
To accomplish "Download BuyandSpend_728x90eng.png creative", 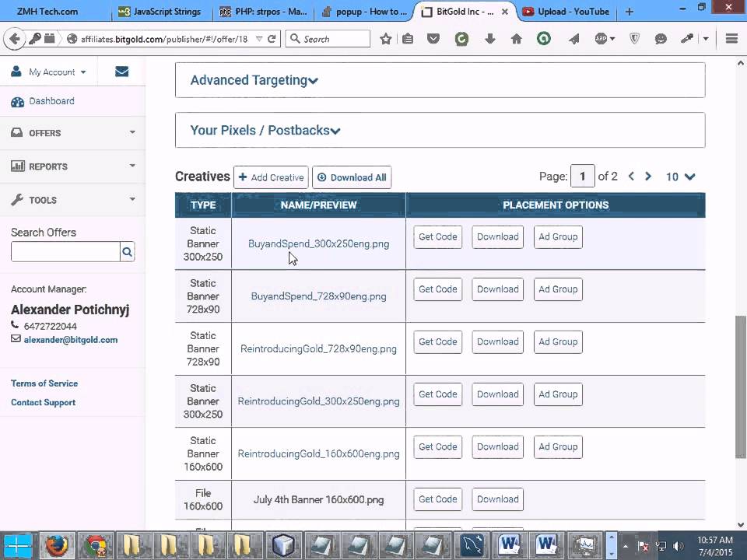I will pos(497,289).
